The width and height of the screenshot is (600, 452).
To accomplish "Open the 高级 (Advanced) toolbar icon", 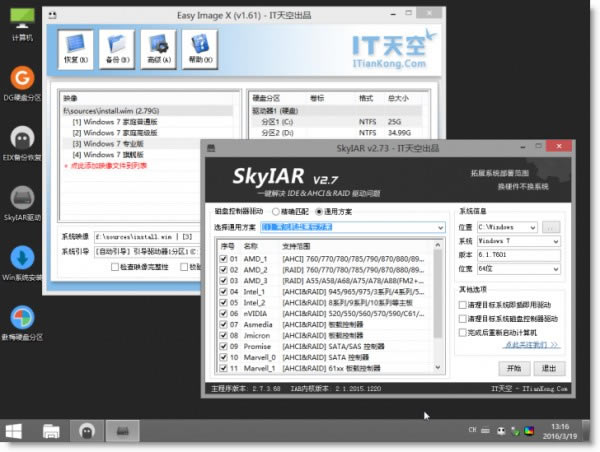I will 158,49.
